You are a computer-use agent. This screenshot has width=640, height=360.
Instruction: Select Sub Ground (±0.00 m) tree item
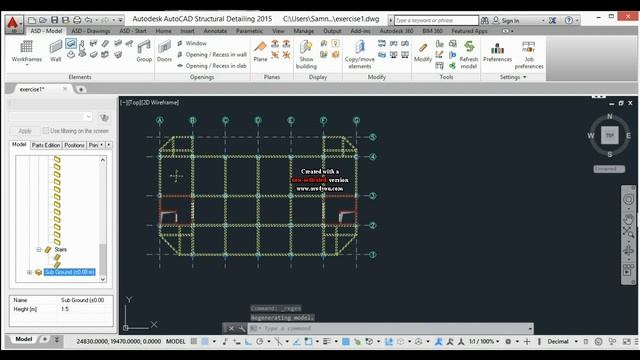click(70, 272)
